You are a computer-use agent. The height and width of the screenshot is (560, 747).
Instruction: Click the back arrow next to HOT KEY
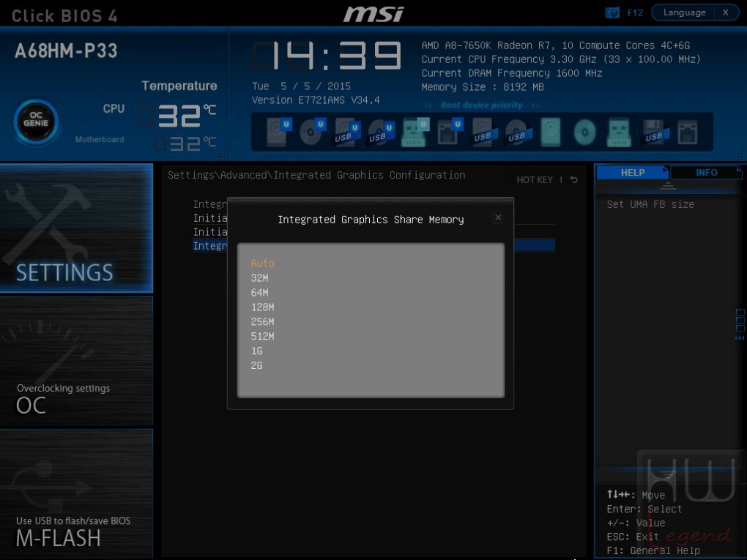point(574,179)
